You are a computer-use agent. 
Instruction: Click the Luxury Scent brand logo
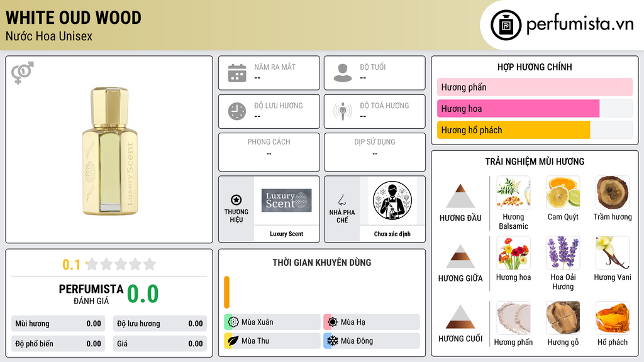click(287, 200)
